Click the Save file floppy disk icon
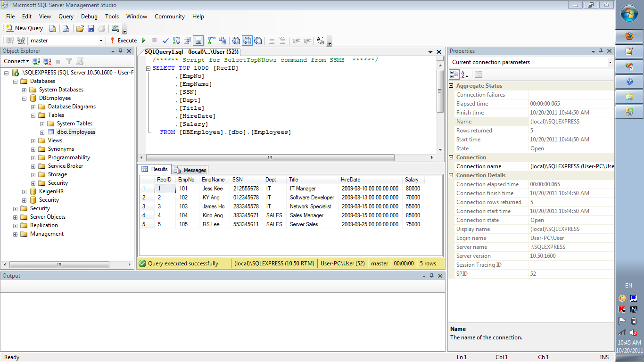The height and width of the screenshot is (362, 644). coord(91,28)
